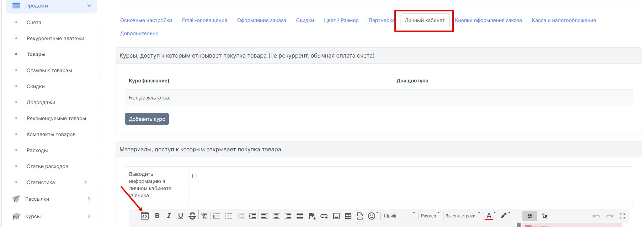The height and width of the screenshot is (227, 644).
Task: Toggle strikethrough formatting
Action: (192, 216)
